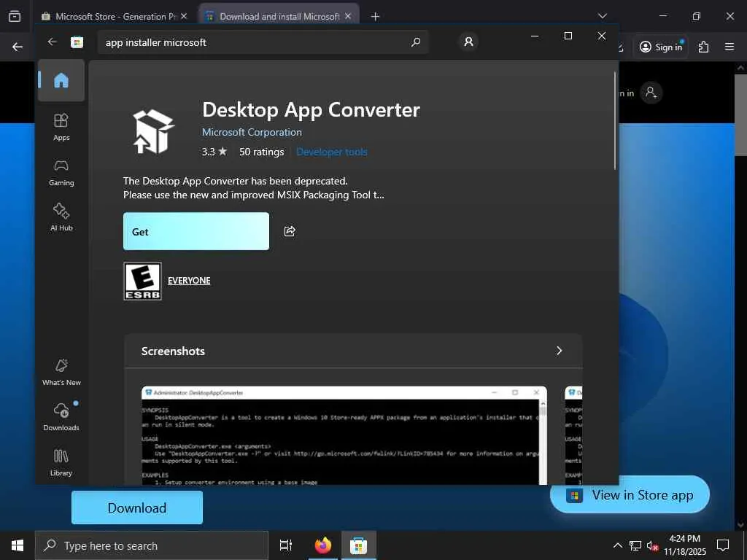Image resolution: width=747 pixels, height=560 pixels.
Task: Open the Microsoft Corporation publisher link
Action: (x=252, y=133)
